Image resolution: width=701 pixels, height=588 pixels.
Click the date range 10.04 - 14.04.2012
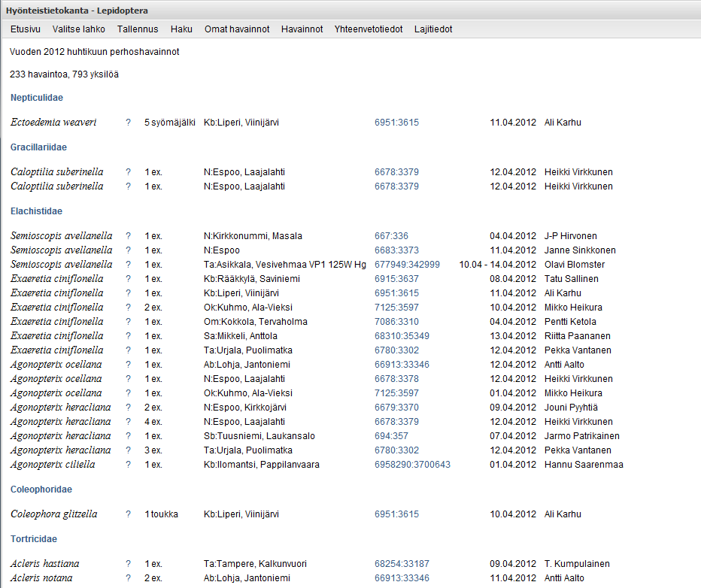[498, 265]
